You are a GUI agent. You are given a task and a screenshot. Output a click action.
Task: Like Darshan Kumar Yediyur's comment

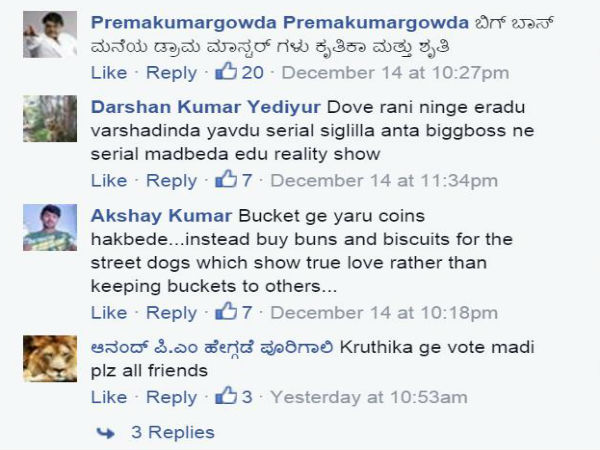point(109,180)
